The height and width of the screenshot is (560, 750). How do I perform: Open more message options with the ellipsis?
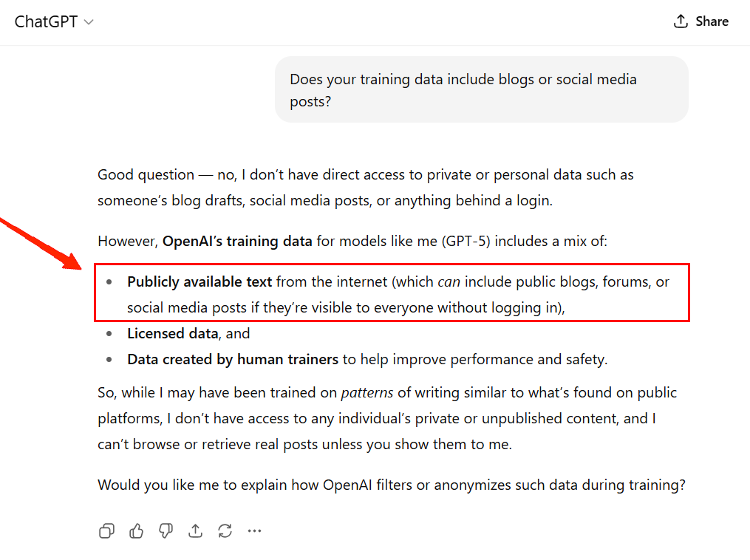[254, 530]
